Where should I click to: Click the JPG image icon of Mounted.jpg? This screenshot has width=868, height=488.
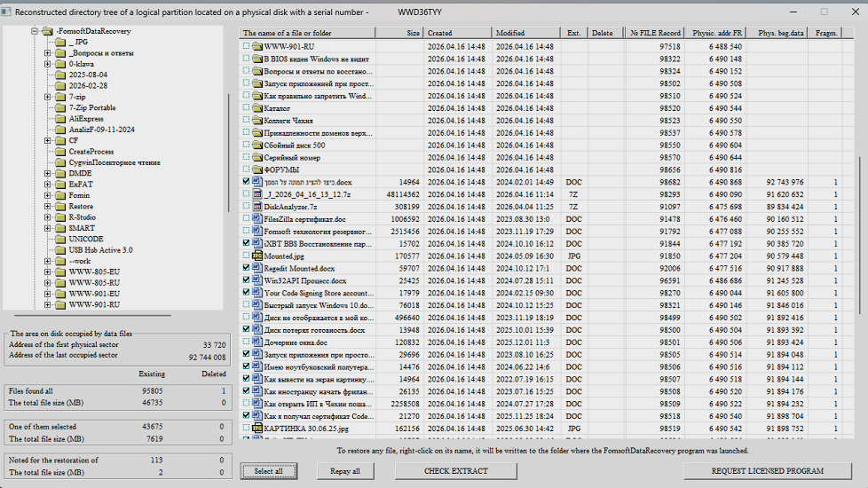click(257, 256)
